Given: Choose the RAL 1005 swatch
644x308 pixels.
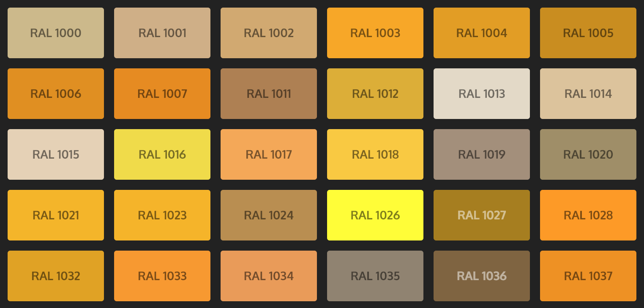Looking at the screenshot, I should coord(588,33).
